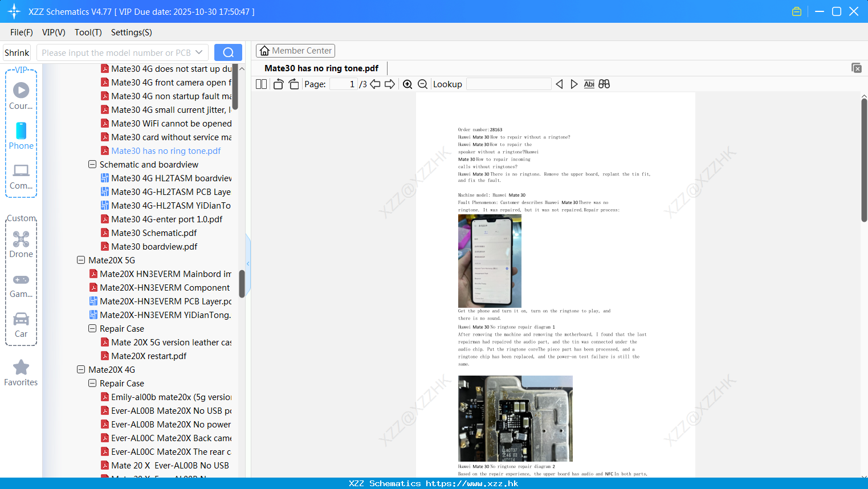868x489 pixels.
Task: Collapse Schematic and boardview folder
Action: (x=92, y=165)
